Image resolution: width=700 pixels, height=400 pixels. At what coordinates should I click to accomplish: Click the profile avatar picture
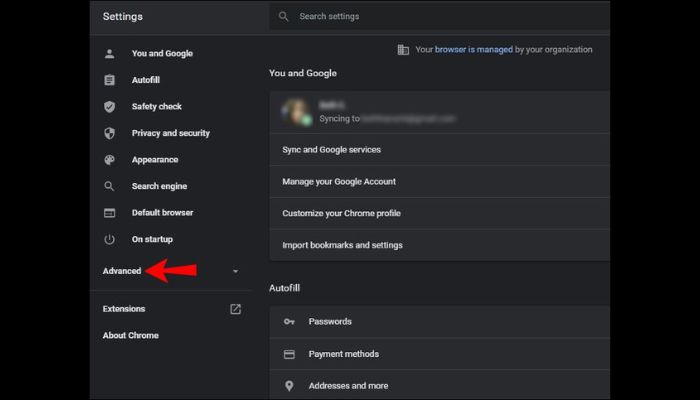click(296, 112)
